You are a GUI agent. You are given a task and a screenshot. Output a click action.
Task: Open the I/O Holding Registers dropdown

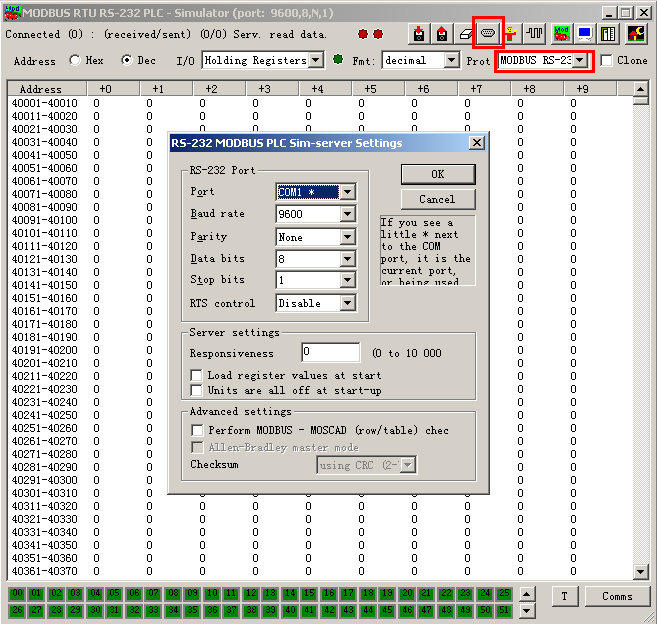click(x=316, y=60)
